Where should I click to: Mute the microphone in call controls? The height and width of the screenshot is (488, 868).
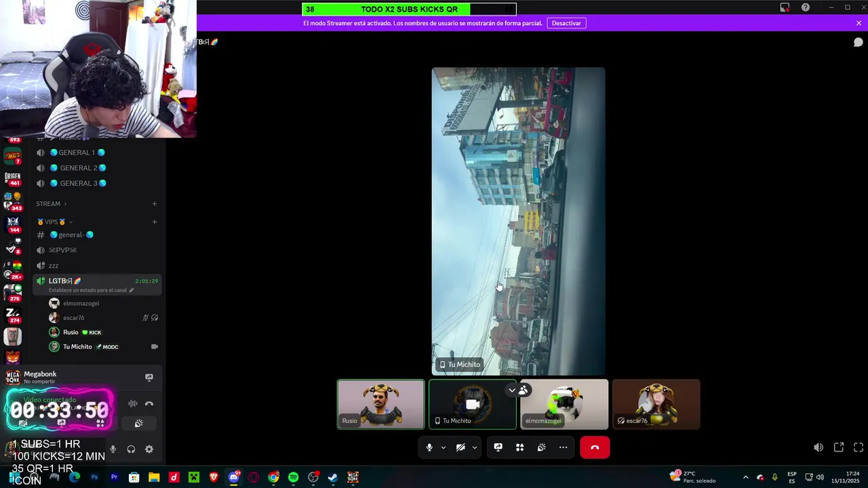click(x=429, y=447)
